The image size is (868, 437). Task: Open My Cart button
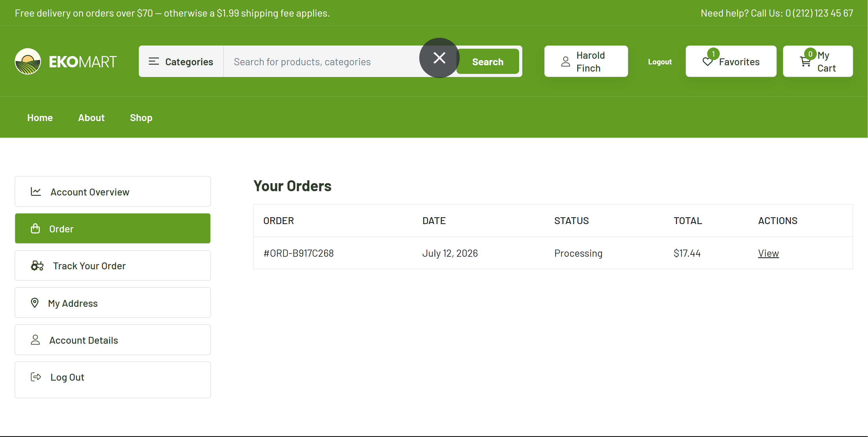tap(818, 61)
